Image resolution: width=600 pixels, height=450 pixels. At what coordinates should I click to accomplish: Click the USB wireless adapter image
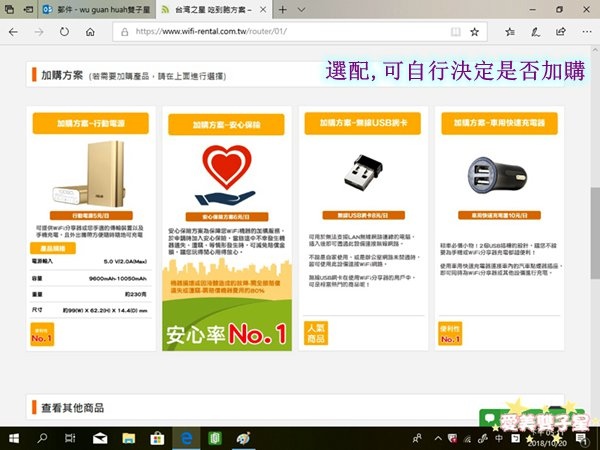point(363,172)
